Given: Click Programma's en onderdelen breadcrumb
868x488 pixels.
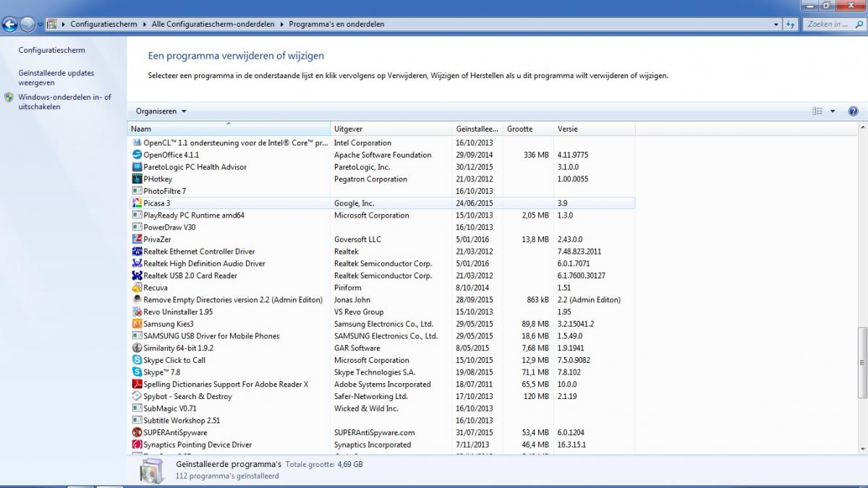Looking at the screenshot, I should coord(336,24).
